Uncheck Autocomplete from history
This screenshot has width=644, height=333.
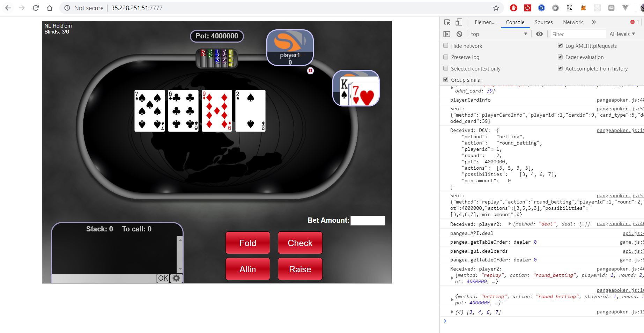(560, 68)
